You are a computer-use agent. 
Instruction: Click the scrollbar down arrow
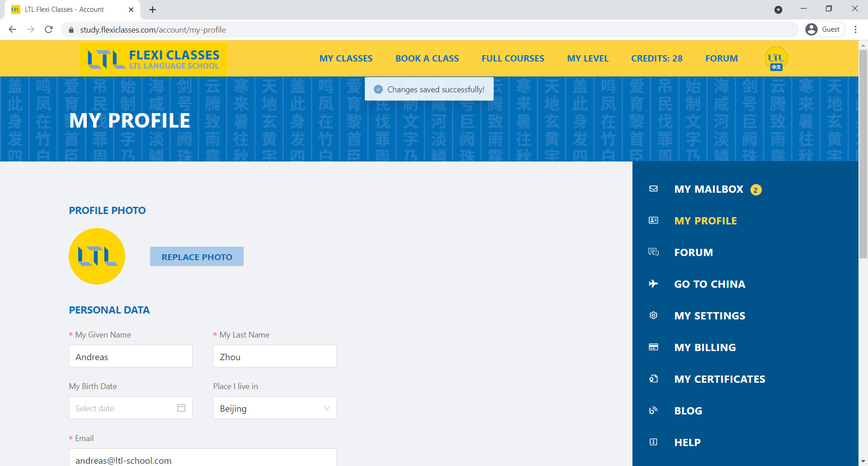863,461
